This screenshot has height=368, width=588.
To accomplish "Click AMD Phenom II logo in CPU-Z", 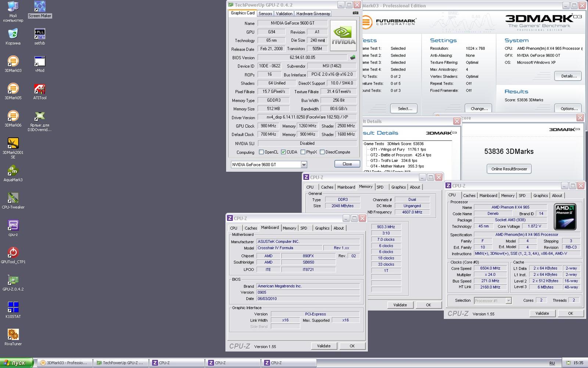I will [x=565, y=217].
